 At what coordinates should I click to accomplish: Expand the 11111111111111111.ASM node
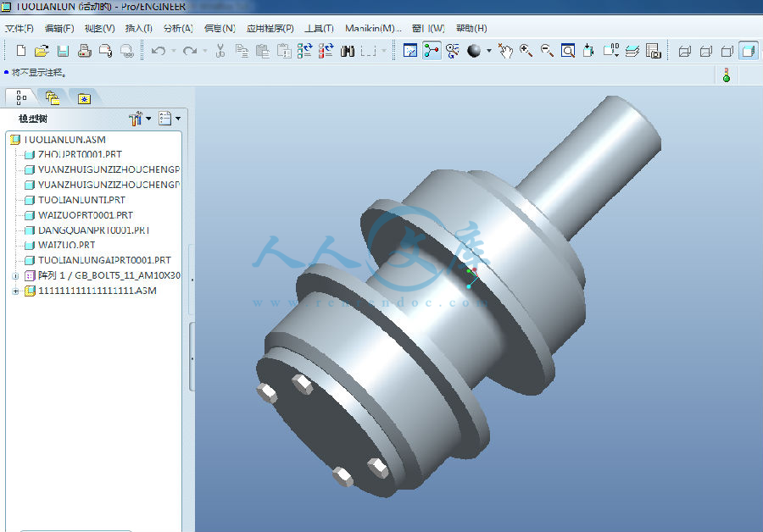15,291
